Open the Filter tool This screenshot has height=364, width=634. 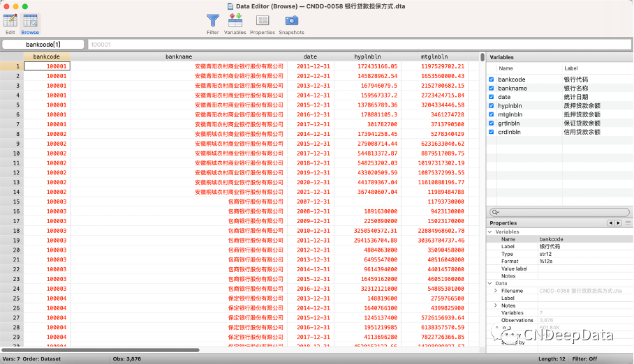(x=213, y=20)
